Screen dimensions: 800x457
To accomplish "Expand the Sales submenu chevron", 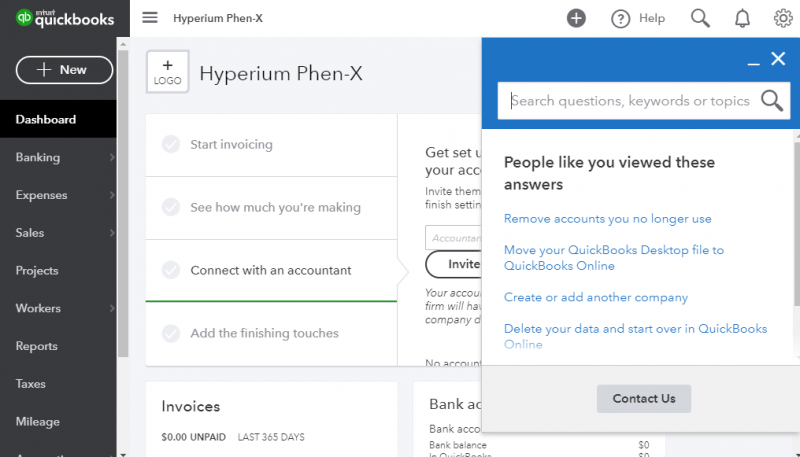I will point(112,233).
